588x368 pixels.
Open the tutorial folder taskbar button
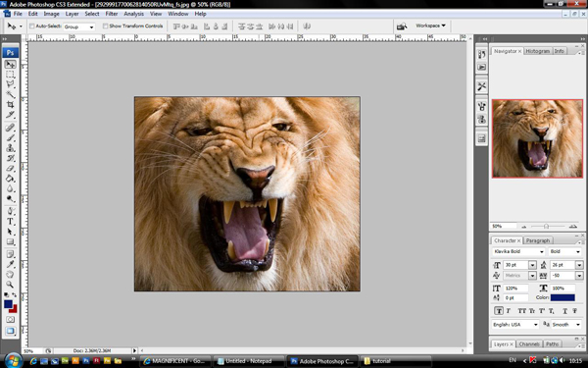pyautogui.click(x=396, y=361)
